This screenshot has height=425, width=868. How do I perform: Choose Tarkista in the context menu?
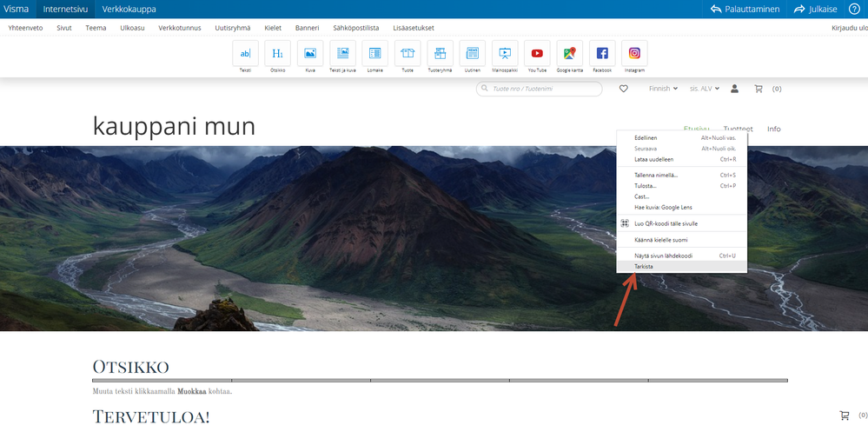[644, 267]
